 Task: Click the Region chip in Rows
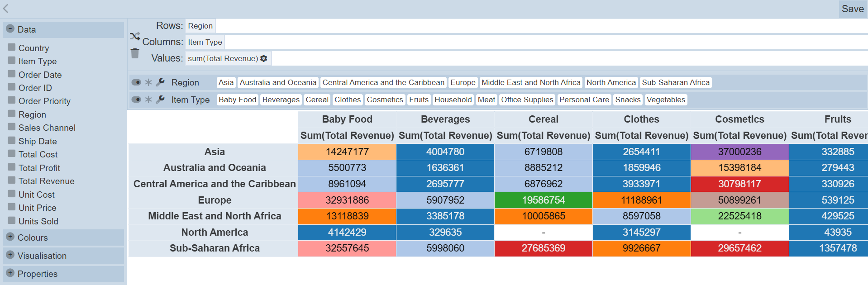point(200,26)
